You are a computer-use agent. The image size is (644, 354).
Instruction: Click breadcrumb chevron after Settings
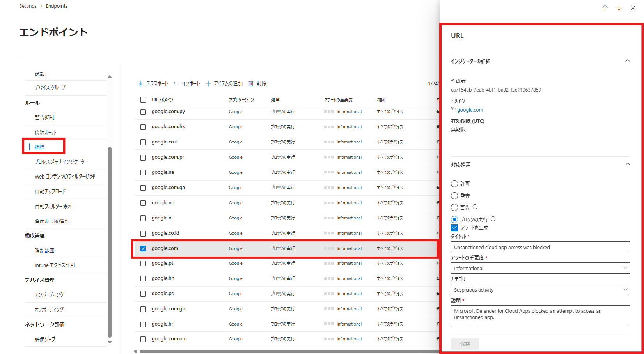(x=41, y=6)
